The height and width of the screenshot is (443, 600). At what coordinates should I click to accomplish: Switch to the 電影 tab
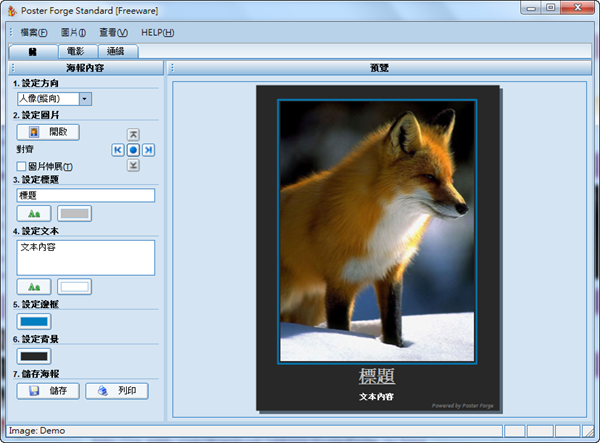click(76, 50)
